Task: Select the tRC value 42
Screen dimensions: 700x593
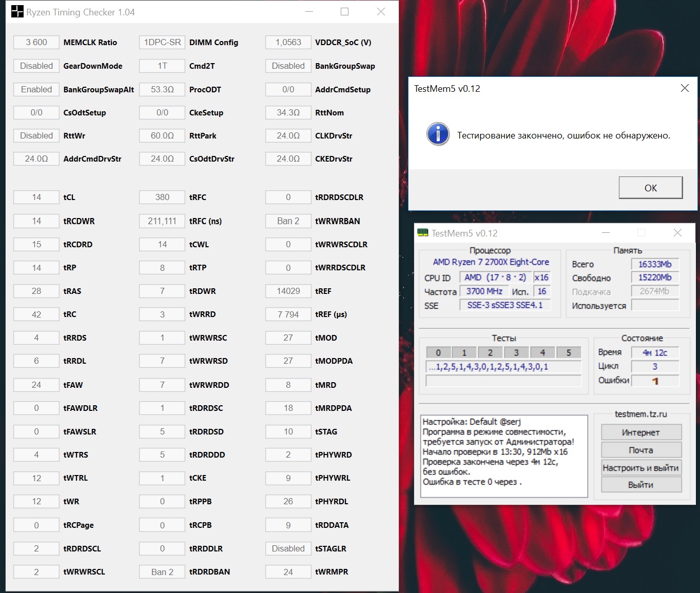Action: 36,314
